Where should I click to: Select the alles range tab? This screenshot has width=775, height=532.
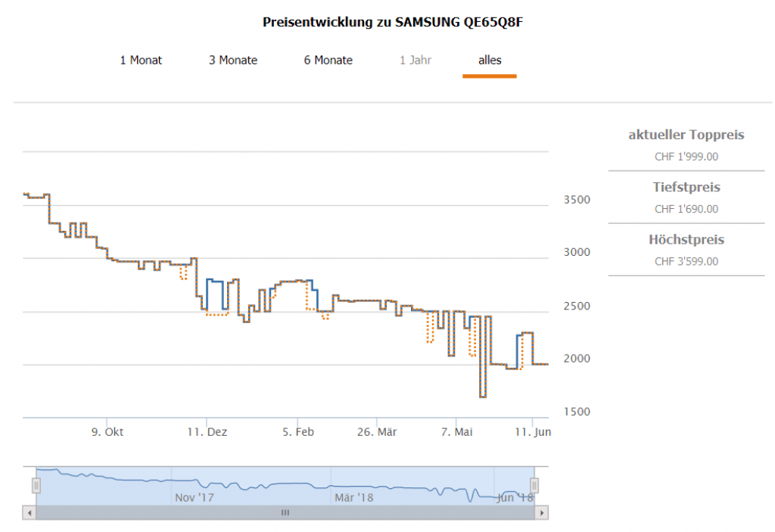[x=490, y=61]
